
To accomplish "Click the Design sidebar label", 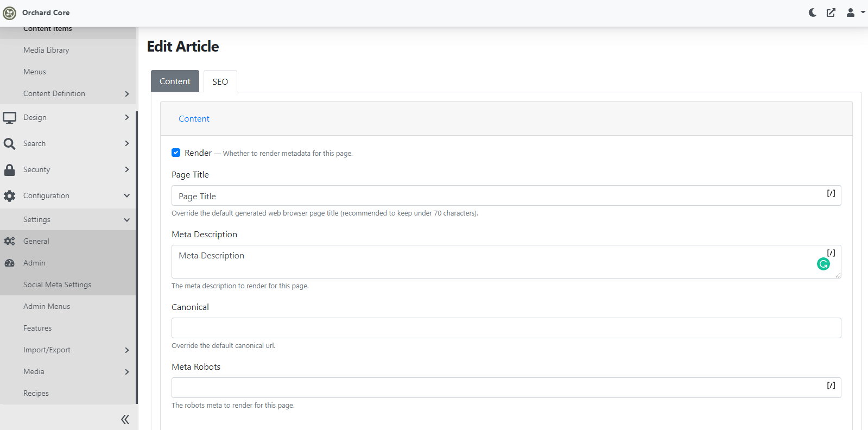I will (x=35, y=117).
